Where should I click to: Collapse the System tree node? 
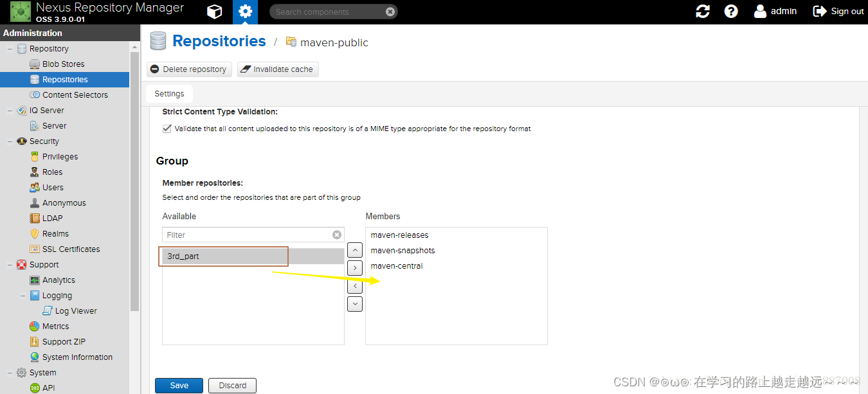pyautogui.click(x=10, y=373)
